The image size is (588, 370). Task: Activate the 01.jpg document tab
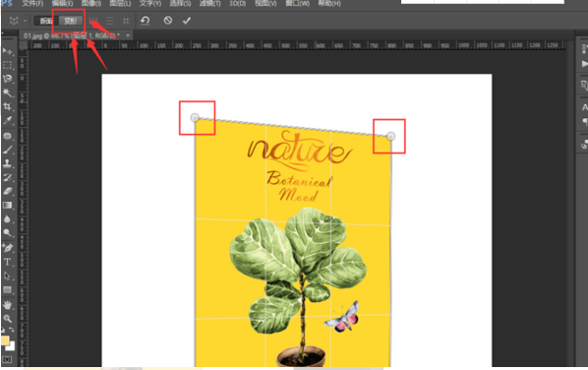click(71, 35)
